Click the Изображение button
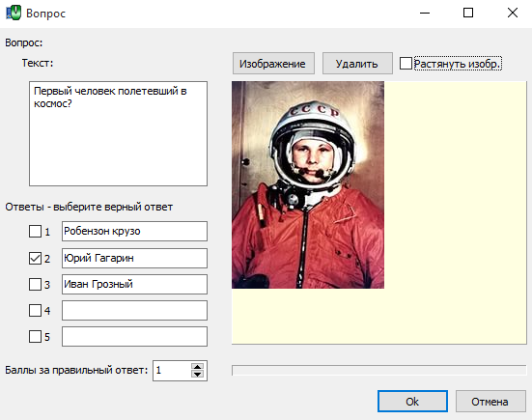This screenshot has height=420, width=532. 273,63
